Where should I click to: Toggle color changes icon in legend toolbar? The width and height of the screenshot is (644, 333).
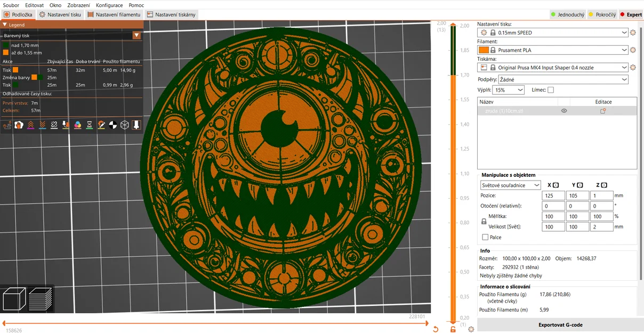(x=77, y=125)
